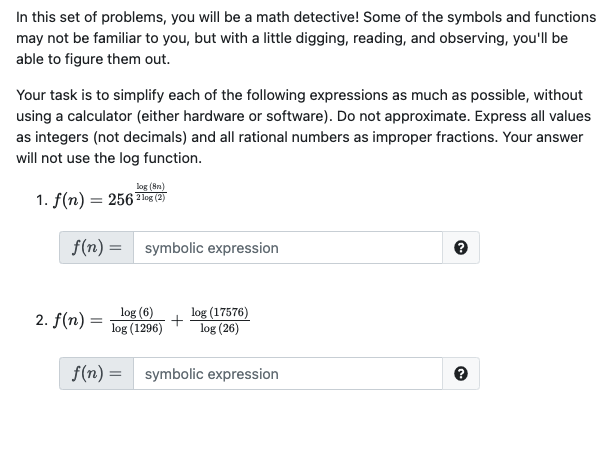Open help for problem 1 answer box
This screenshot has height=453, width=610.
[x=461, y=248]
